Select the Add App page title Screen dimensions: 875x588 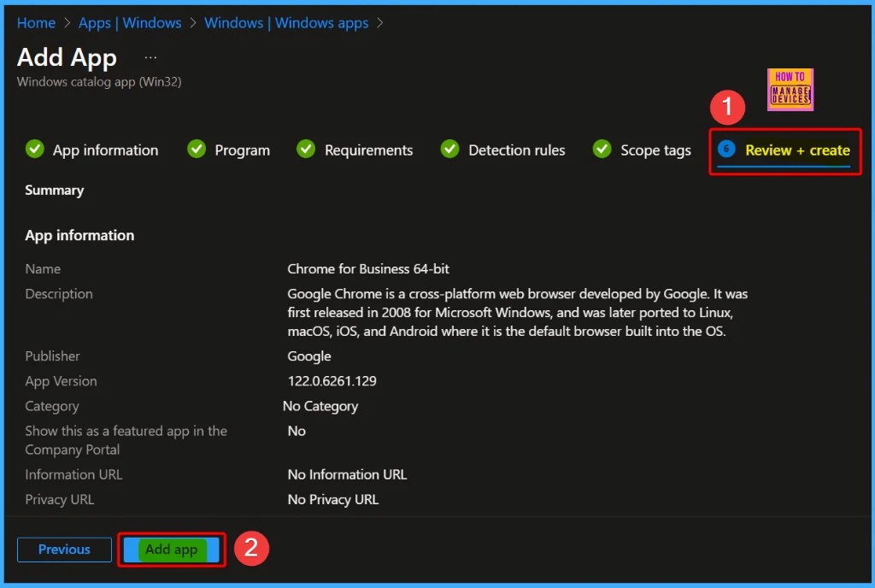click(67, 57)
